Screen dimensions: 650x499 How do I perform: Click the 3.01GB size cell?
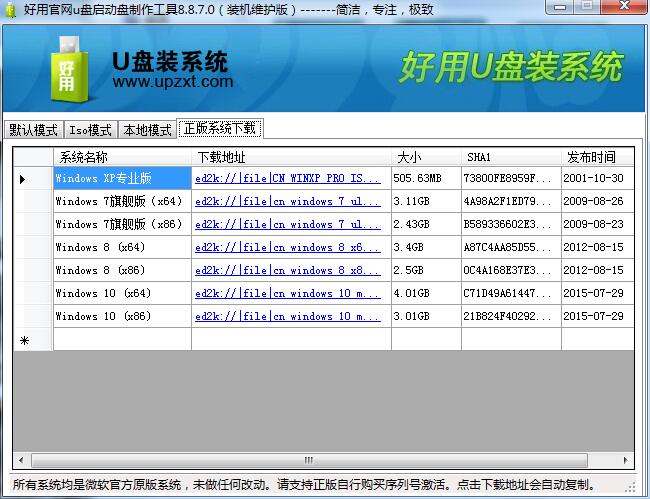tap(426, 316)
